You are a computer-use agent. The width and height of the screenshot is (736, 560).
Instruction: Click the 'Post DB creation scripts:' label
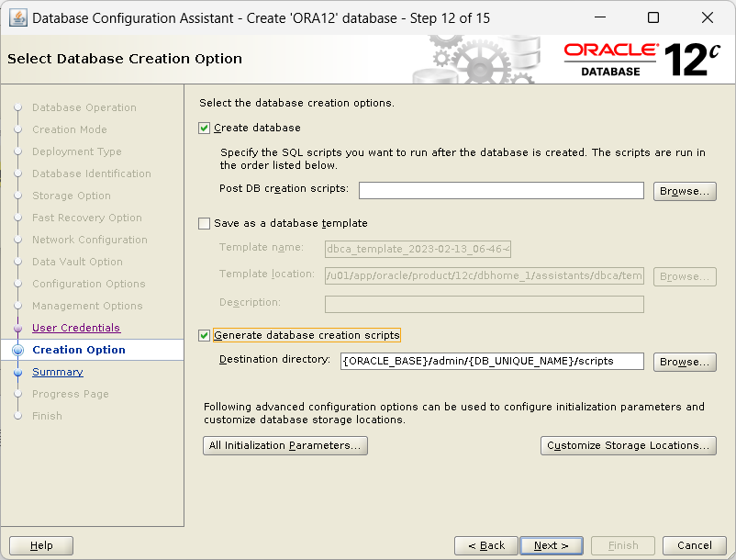point(284,189)
